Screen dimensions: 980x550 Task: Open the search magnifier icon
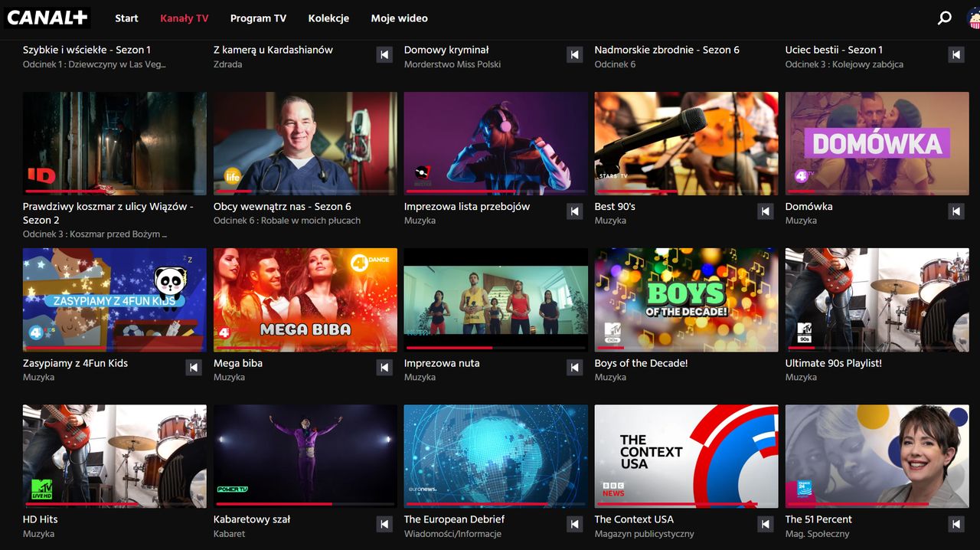pos(945,18)
